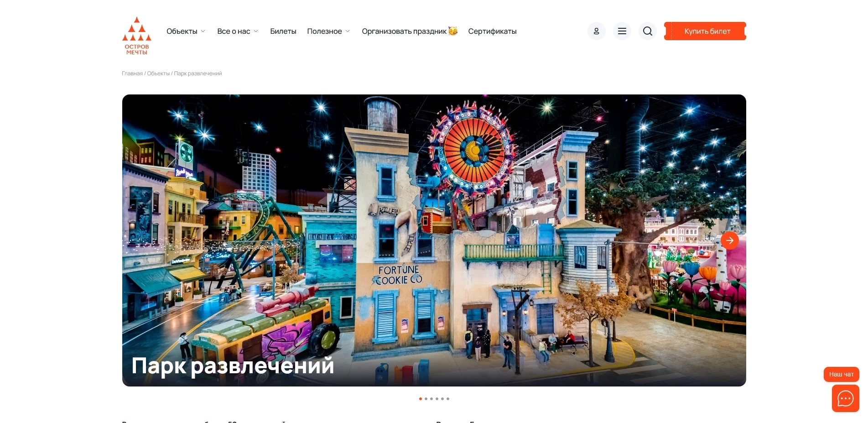
Task: Click the Остров Мечты logo
Action: [136, 35]
